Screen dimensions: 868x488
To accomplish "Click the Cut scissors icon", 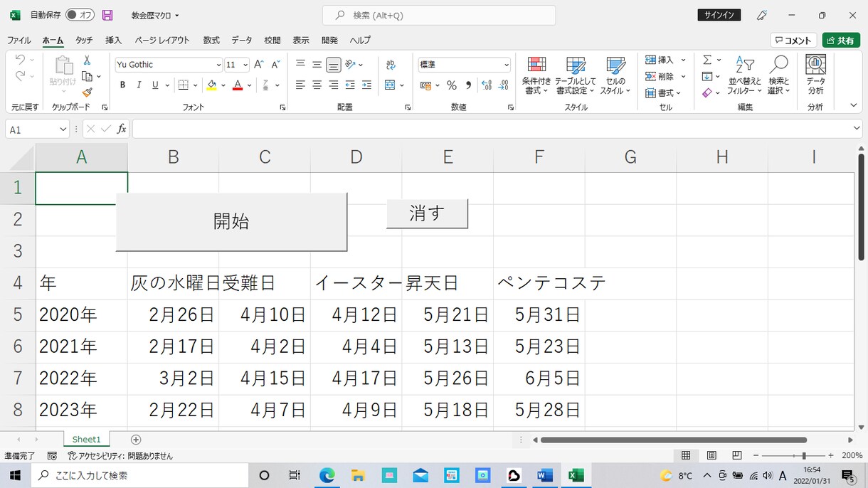I will click(87, 60).
